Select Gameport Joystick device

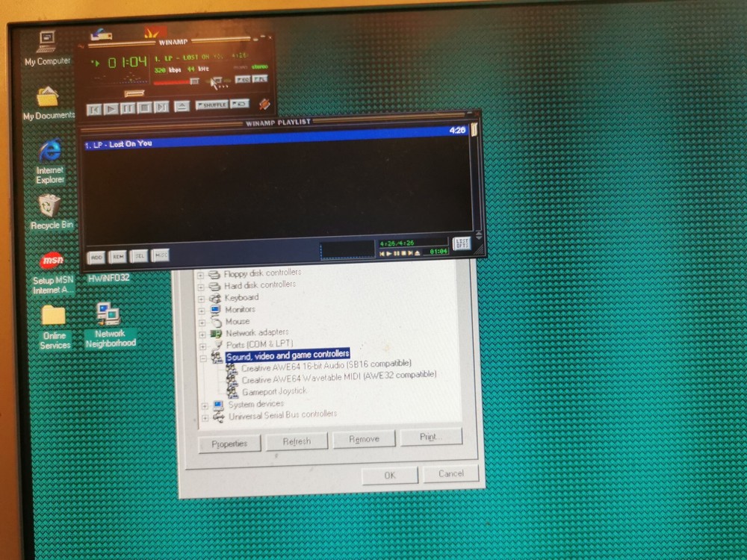[274, 391]
